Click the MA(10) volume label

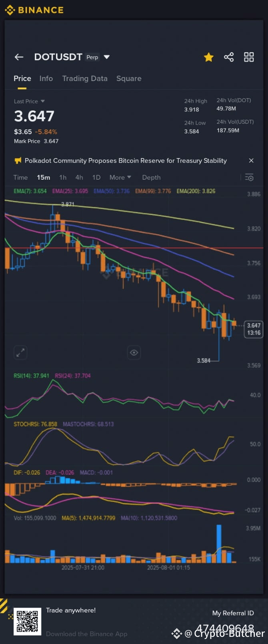149,518
